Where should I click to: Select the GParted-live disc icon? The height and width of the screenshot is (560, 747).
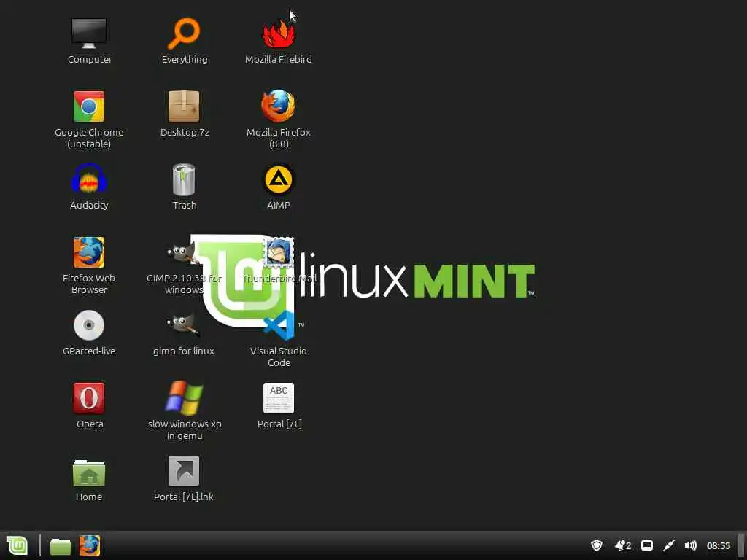coord(89,325)
